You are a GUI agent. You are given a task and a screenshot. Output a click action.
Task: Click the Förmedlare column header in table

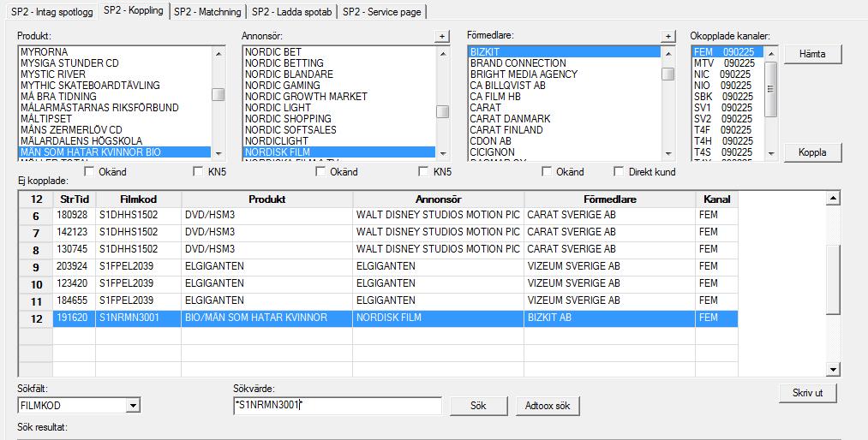pos(609,199)
